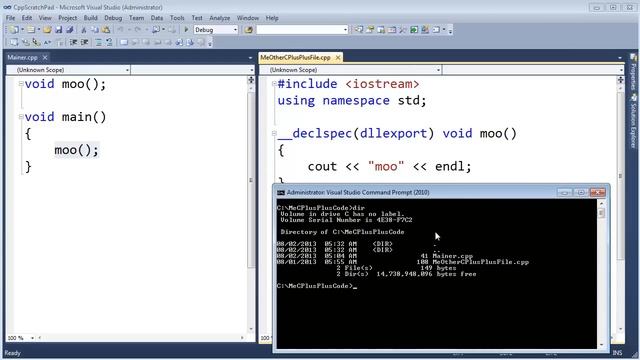The image size is (640, 360).
Task: Click the Command Prompt vertical scrollbar
Action: click(601, 273)
